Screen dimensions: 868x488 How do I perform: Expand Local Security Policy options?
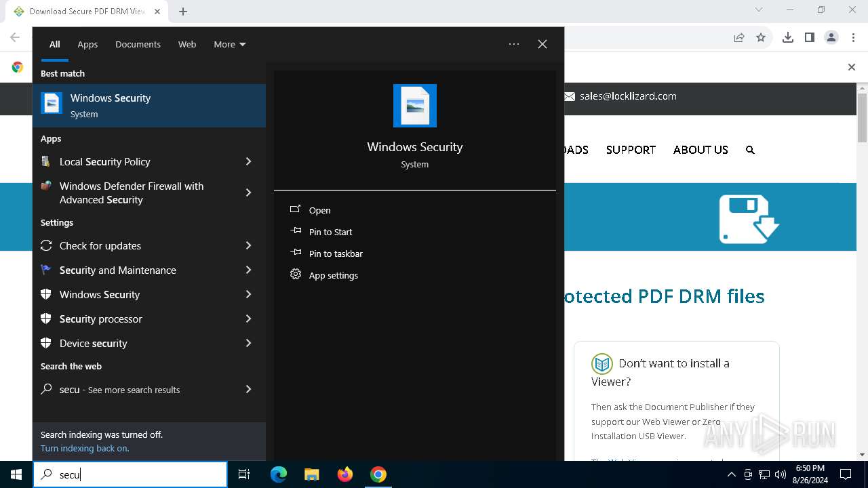(248, 161)
